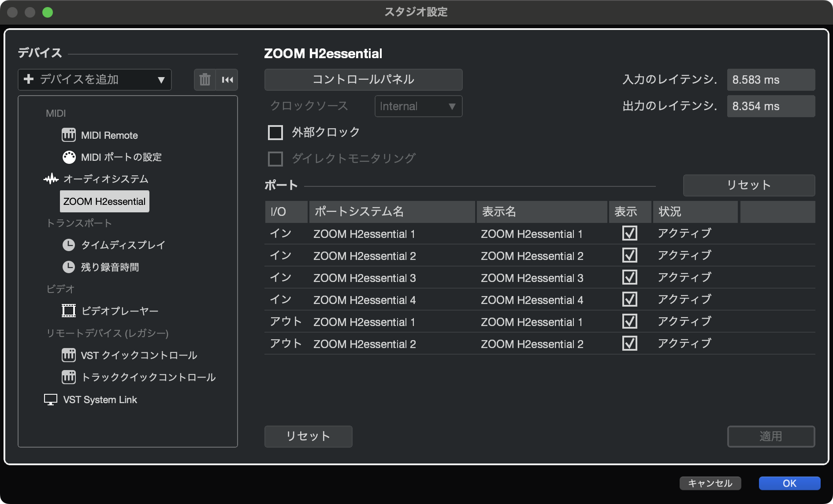The width and height of the screenshot is (833, 504).
Task: Select MIDI Remote in device tree
Action: tap(109, 135)
